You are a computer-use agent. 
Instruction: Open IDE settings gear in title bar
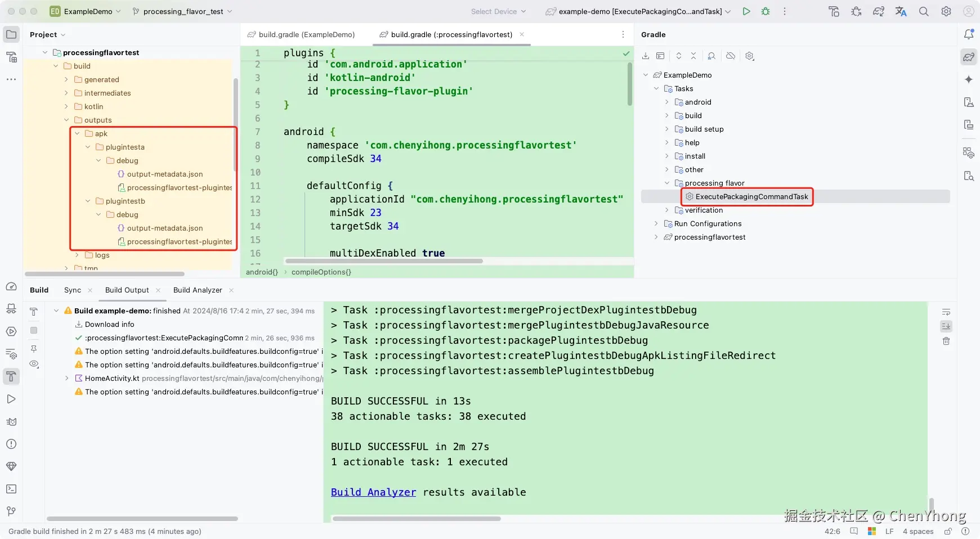pos(946,11)
